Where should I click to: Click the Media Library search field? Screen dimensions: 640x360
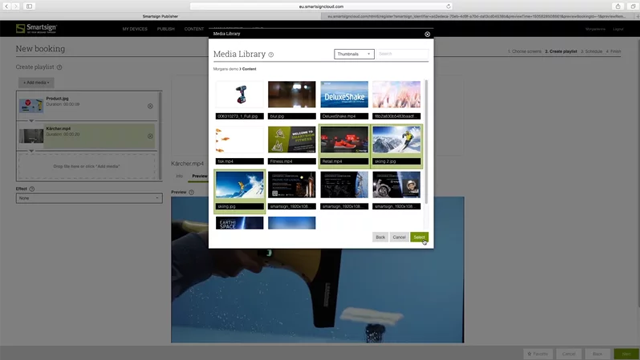pos(402,54)
